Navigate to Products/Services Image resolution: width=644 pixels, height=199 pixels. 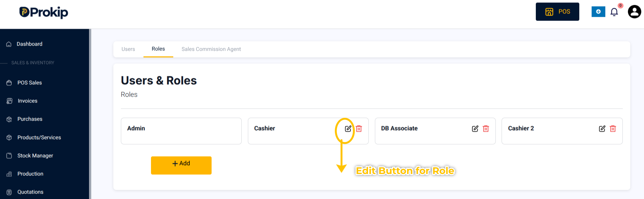(39, 138)
